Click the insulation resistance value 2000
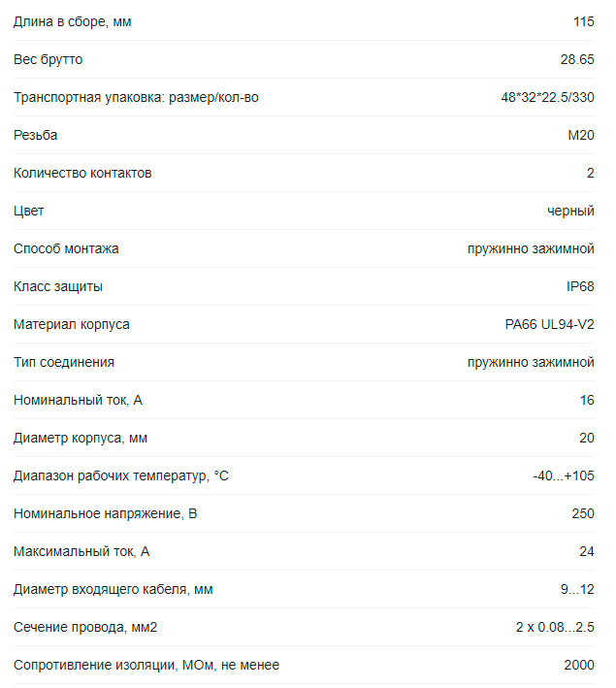 tap(579, 666)
